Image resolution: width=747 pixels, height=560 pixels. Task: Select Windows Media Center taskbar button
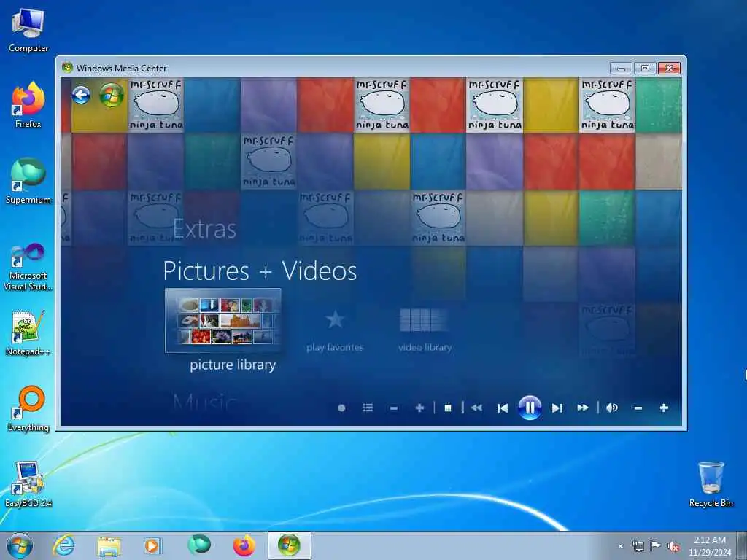coord(289,545)
